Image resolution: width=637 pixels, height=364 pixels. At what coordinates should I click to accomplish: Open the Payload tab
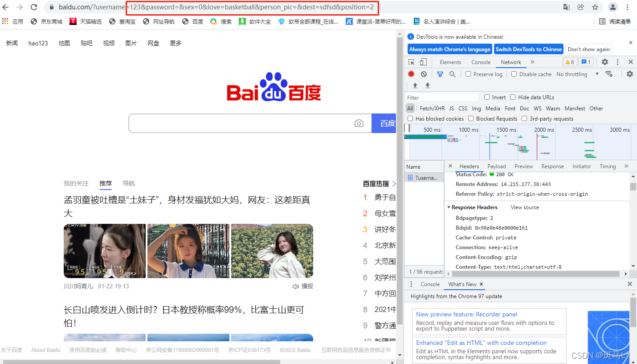click(497, 166)
